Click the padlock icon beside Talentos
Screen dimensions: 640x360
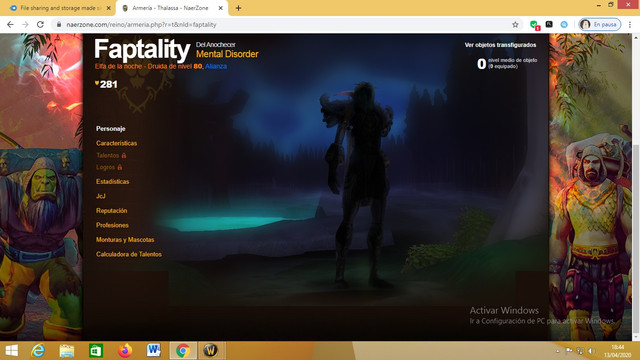click(x=124, y=156)
